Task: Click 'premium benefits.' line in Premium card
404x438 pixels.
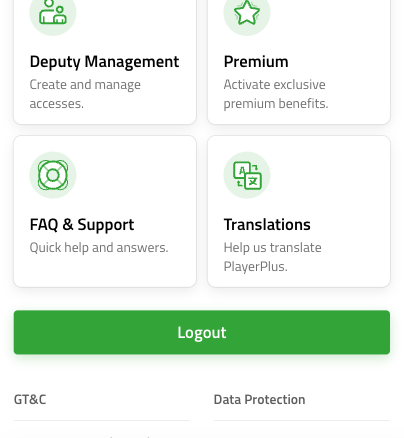Action: [x=276, y=104]
